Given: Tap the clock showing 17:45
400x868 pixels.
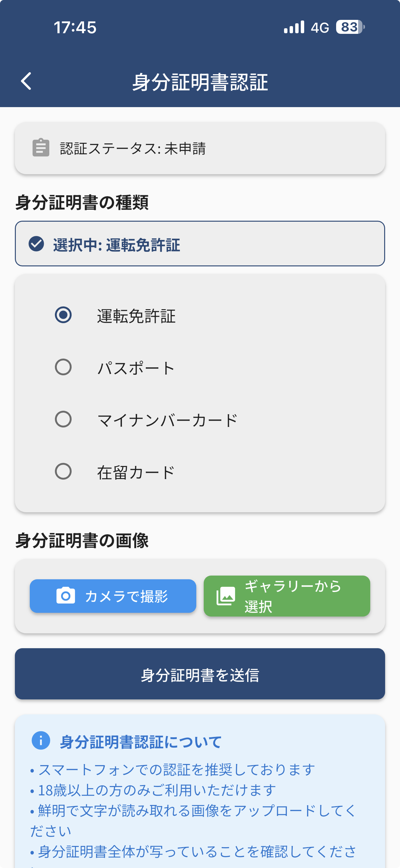Looking at the screenshot, I should click(75, 27).
